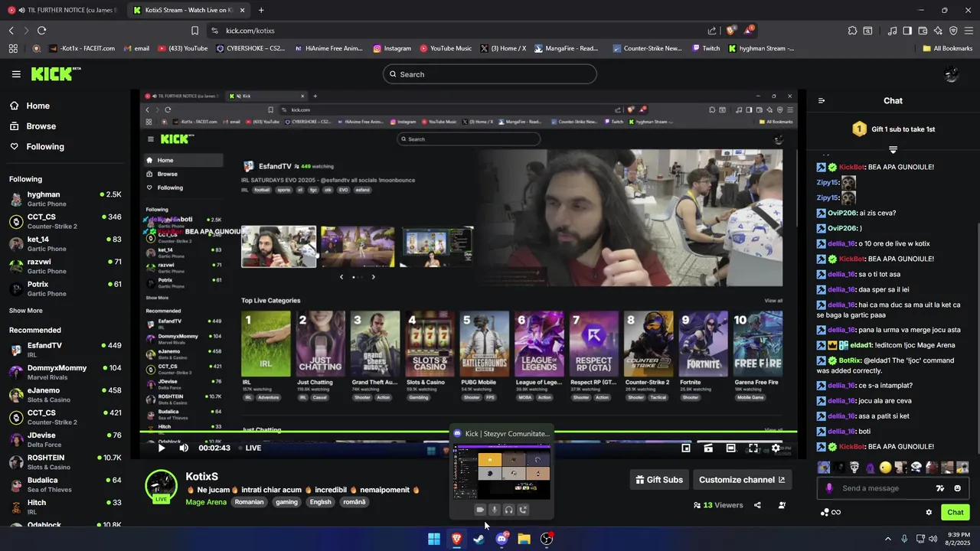
Task: Open YouTube Music bookmark
Action: [x=446, y=48]
